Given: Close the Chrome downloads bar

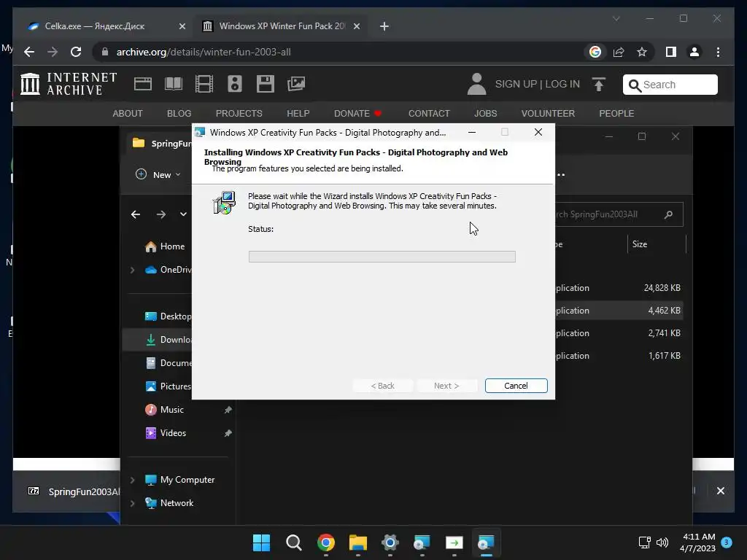Looking at the screenshot, I should [720, 491].
